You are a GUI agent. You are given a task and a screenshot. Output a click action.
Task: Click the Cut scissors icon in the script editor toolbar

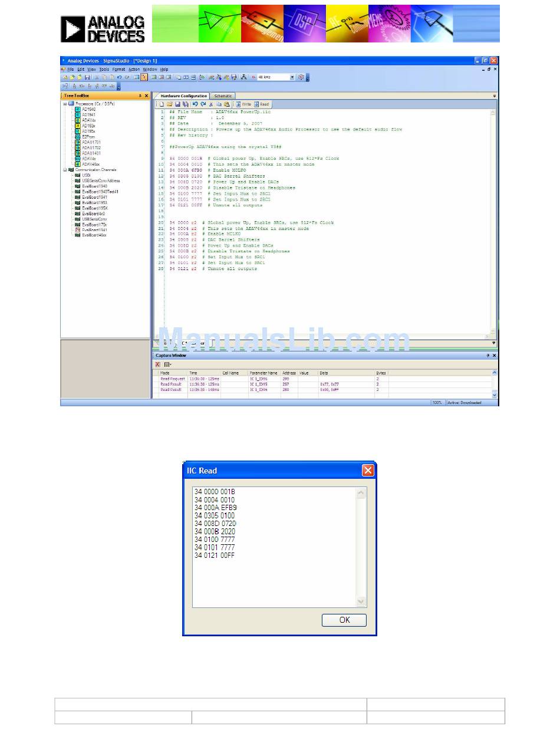click(x=211, y=104)
